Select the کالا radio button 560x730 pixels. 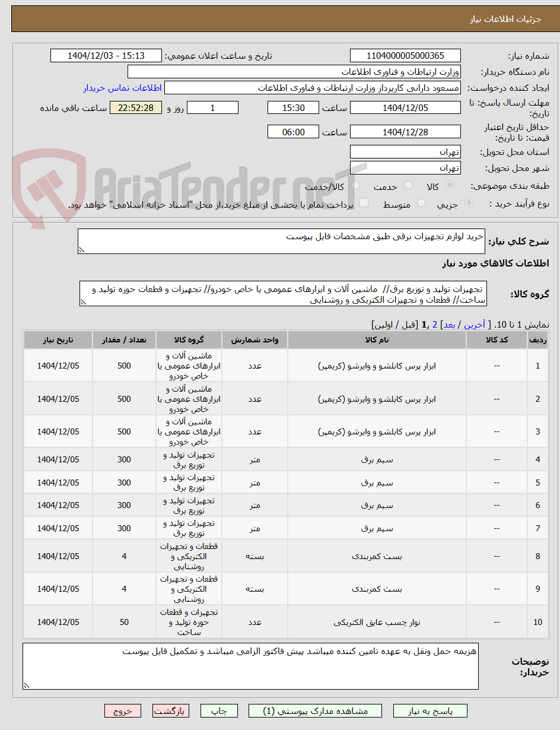tap(450, 186)
